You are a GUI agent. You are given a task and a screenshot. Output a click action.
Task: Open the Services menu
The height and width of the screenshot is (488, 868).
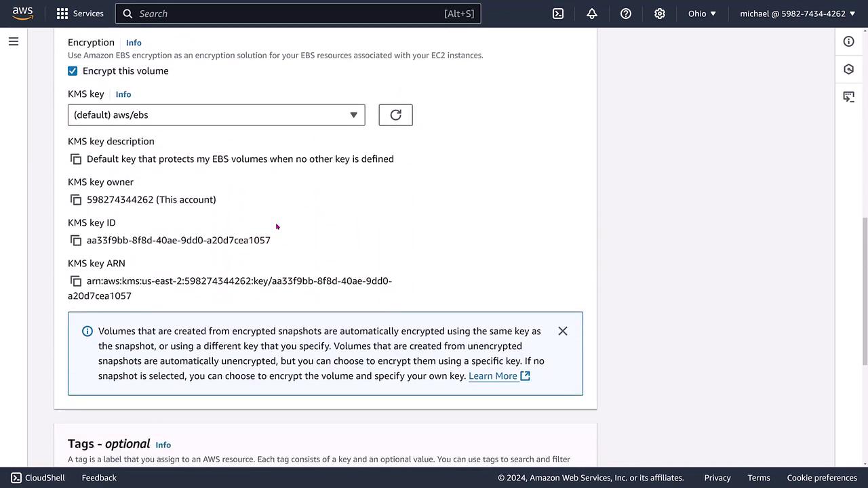(80, 14)
